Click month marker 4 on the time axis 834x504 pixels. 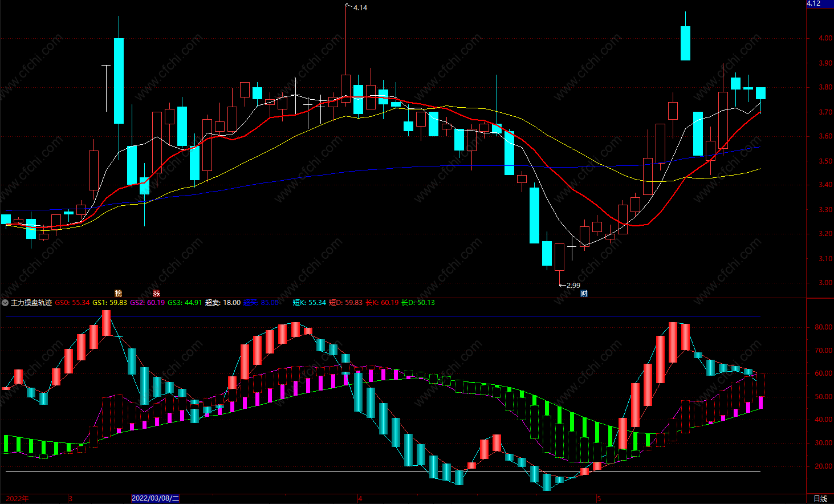[360, 499]
